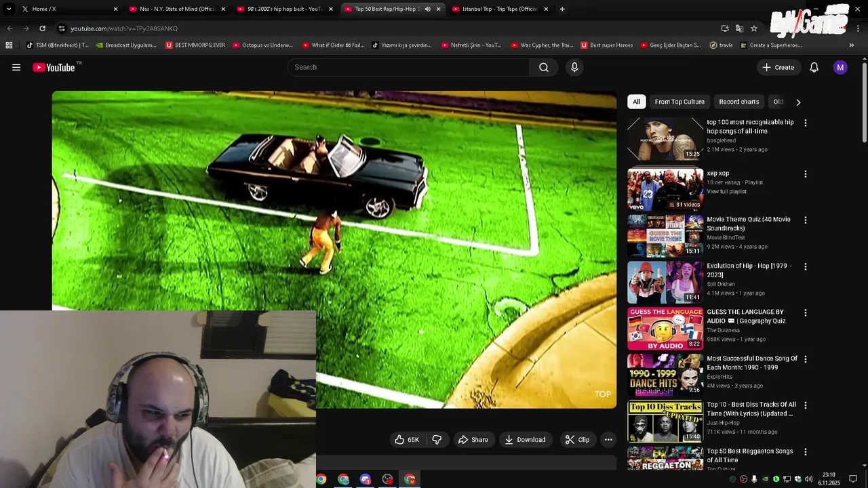Like the video with 65K thumbs up
This screenshot has width=868, height=488.
[407, 440]
